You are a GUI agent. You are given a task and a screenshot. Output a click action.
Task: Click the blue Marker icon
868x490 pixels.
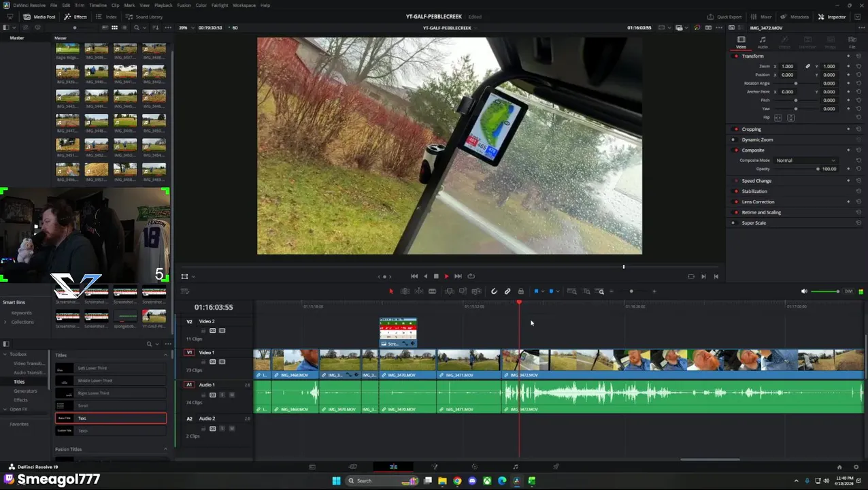pos(551,291)
